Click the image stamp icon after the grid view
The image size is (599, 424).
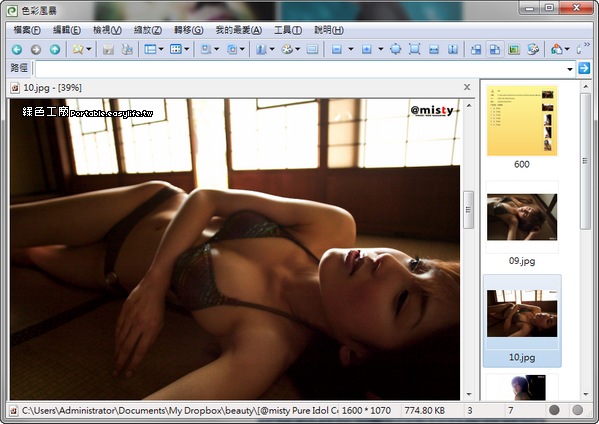coord(206,49)
